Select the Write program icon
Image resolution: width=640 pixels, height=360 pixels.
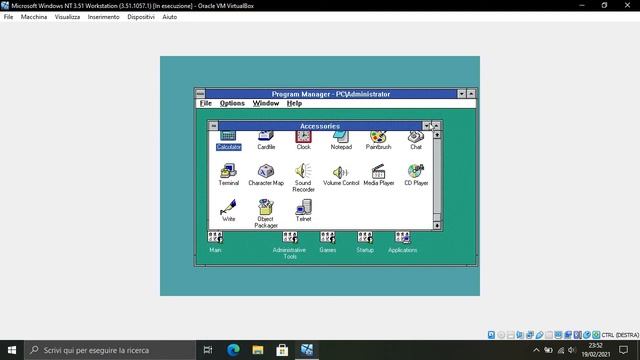(229, 210)
